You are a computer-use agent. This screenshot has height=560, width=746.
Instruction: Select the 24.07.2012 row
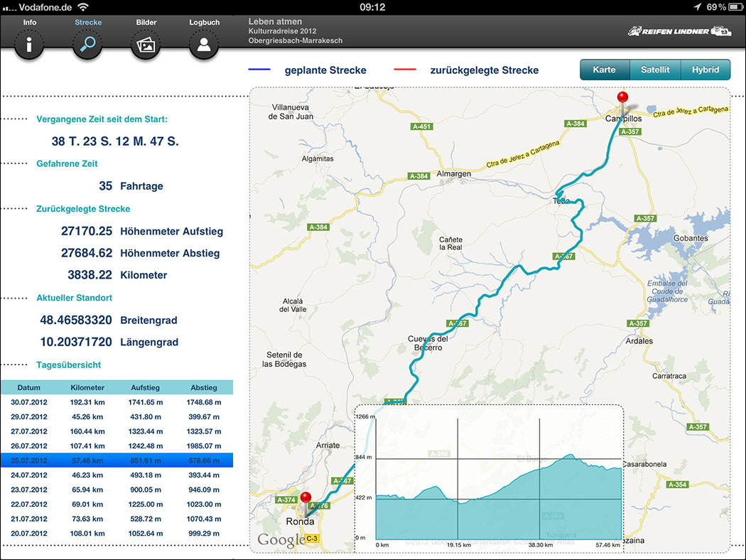pos(117,475)
